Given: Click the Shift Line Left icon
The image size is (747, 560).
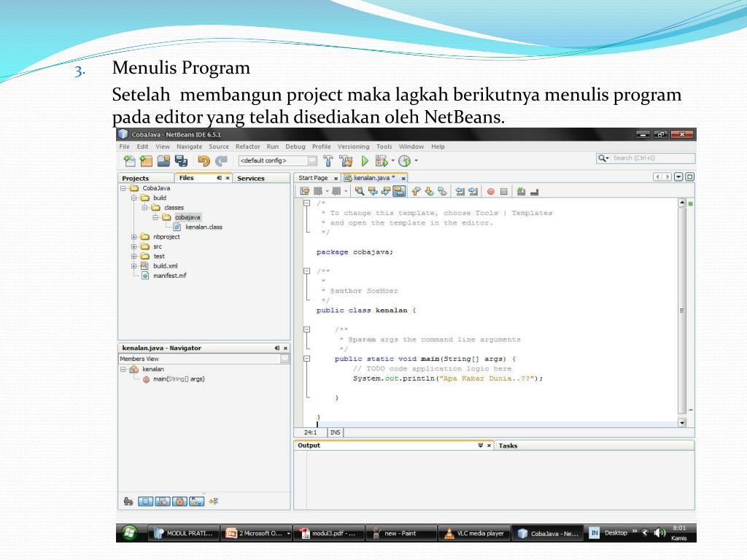Looking at the screenshot, I should (460, 192).
